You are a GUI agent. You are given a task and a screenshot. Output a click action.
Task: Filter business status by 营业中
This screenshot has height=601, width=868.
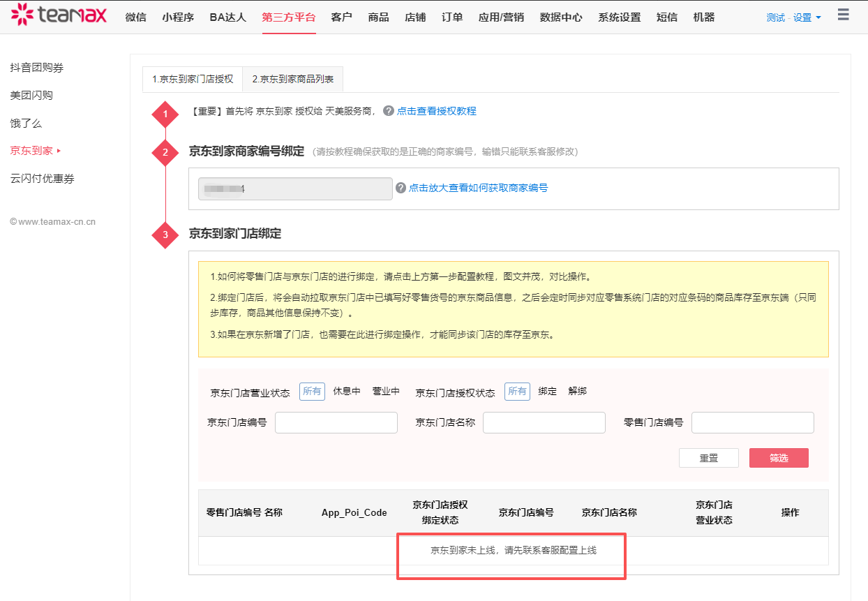point(386,392)
